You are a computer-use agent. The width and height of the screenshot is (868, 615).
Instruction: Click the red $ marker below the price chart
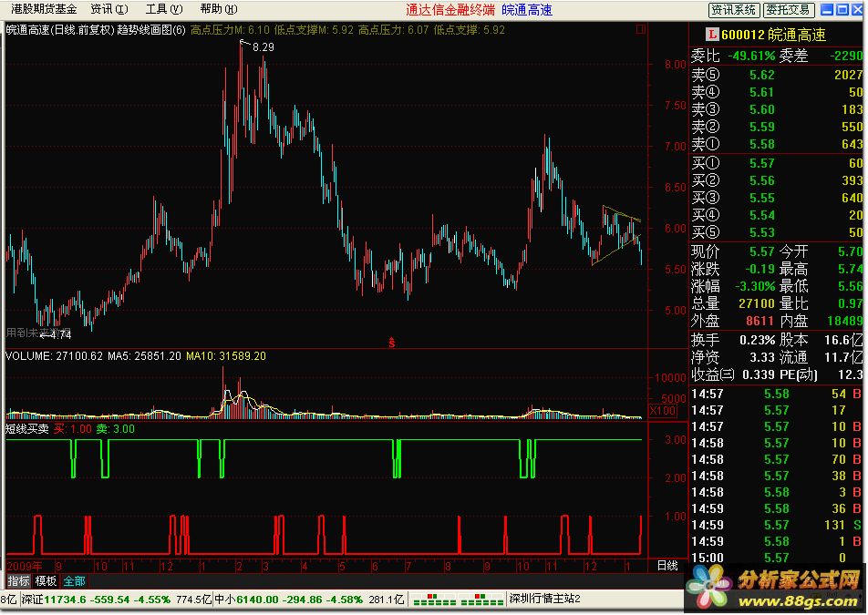click(x=391, y=343)
